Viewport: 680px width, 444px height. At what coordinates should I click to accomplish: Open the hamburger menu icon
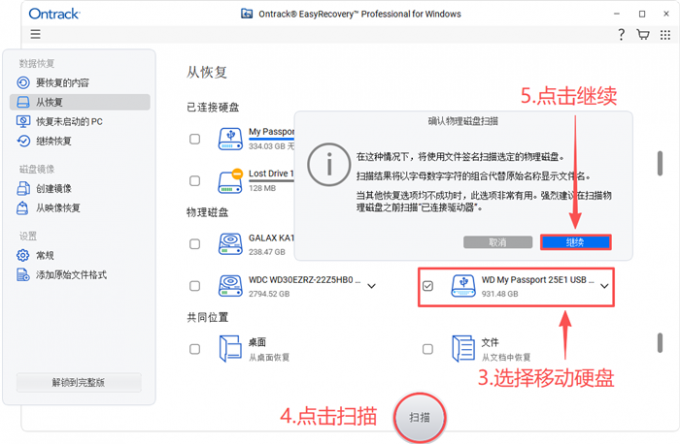click(36, 34)
